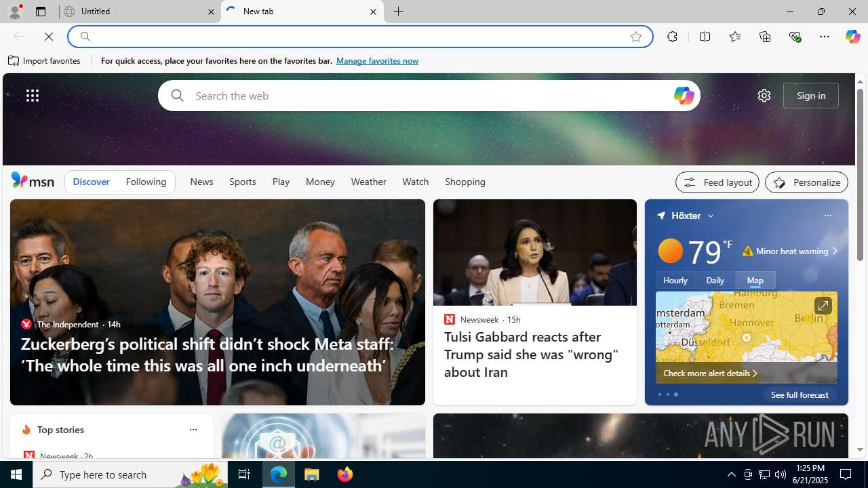Open Windows Start menu
Screen dimensions: 868x488
(x=16, y=474)
